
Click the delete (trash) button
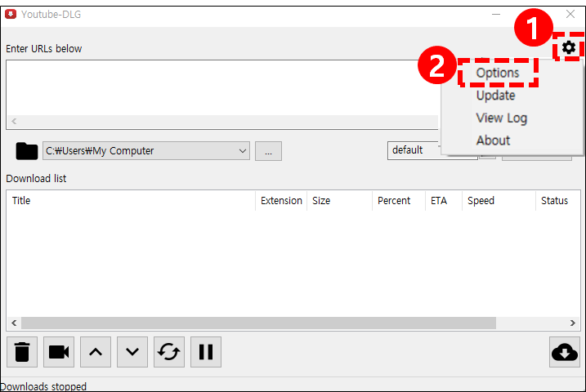pyautogui.click(x=22, y=352)
